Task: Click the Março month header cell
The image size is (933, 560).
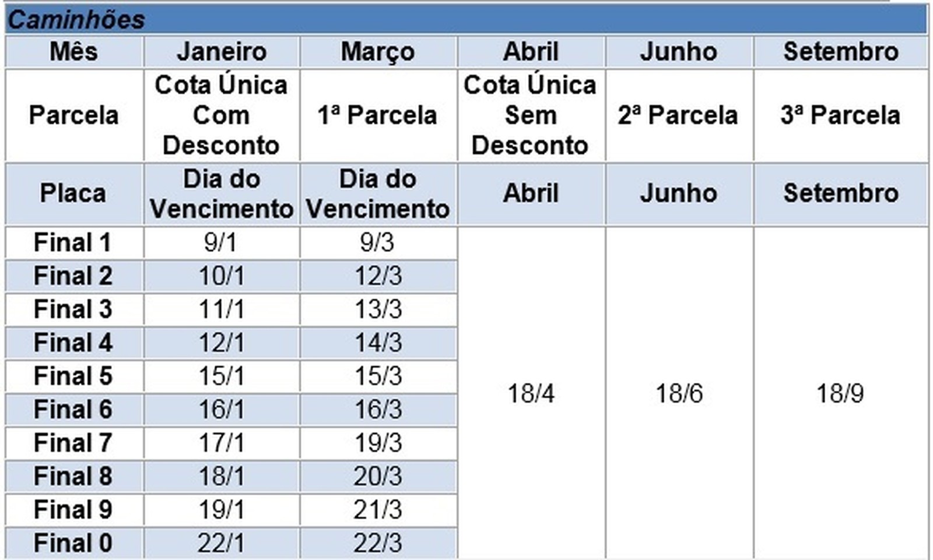Action: 378,51
